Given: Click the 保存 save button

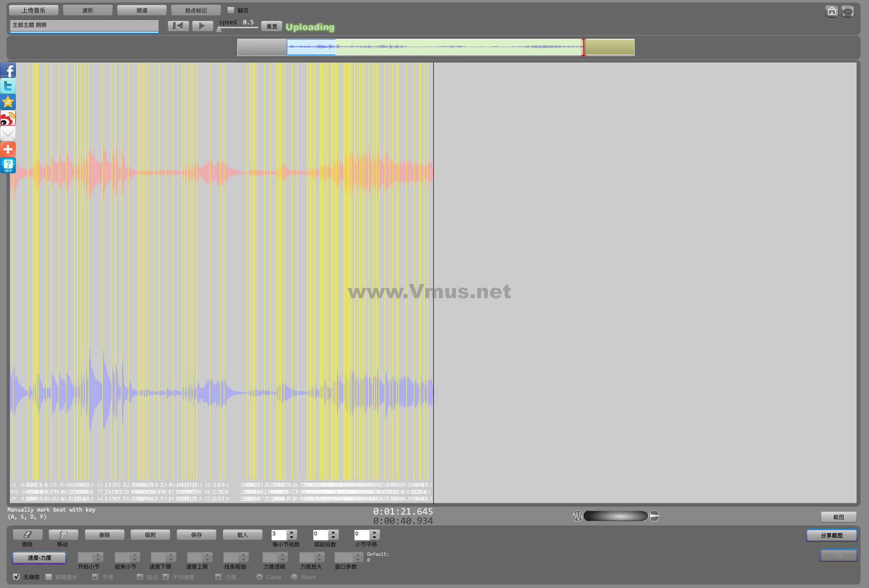Looking at the screenshot, I should click(x=197, y=534).
